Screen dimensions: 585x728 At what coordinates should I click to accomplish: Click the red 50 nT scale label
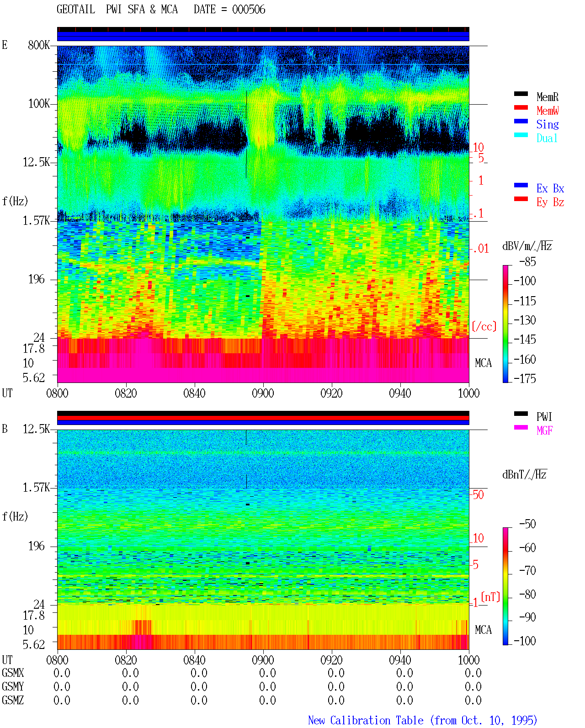point(478,494)
